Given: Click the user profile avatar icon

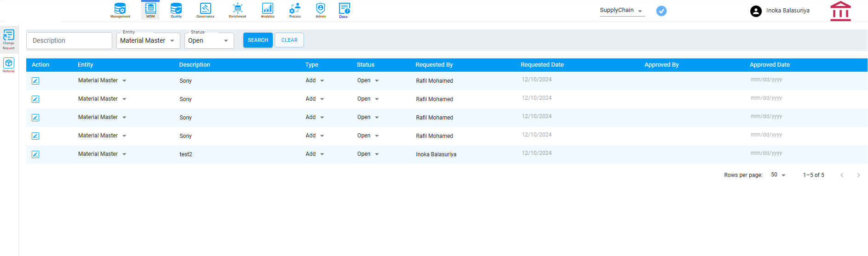Looking at the screenshot, I should point(756,11).
